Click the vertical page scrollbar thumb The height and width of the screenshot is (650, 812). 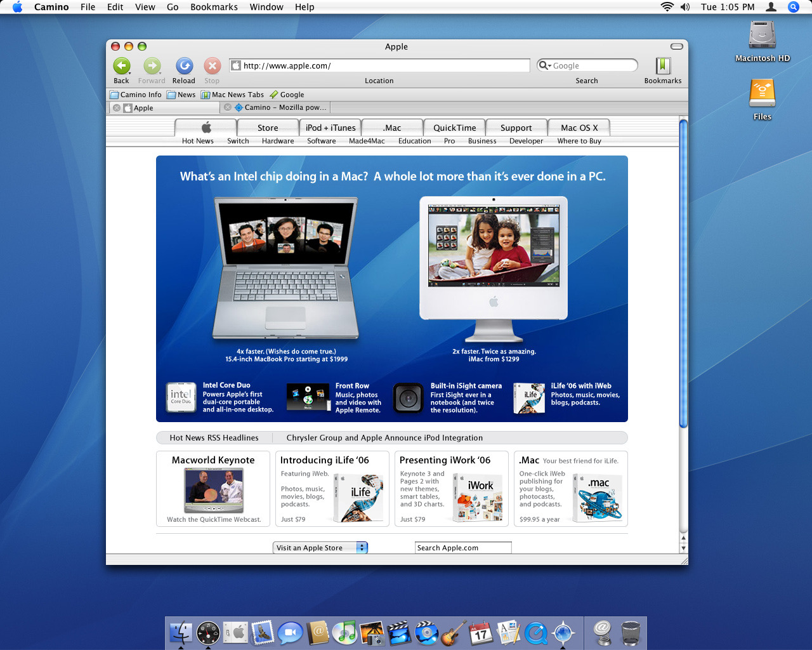pos(683,273)
